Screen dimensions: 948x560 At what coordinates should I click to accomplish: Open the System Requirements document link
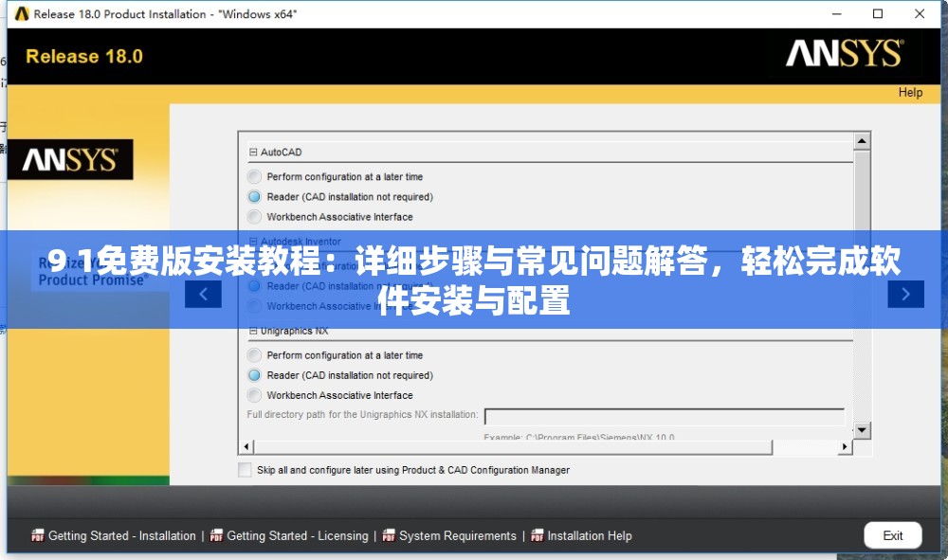coord(457,535)
